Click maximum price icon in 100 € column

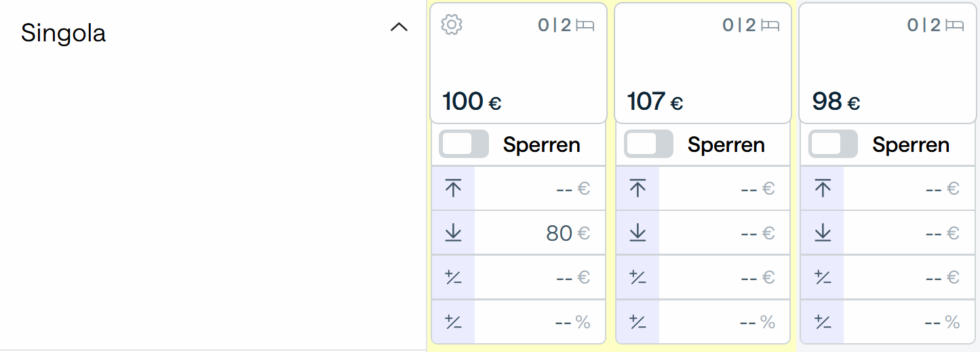[x=453, y=189]
